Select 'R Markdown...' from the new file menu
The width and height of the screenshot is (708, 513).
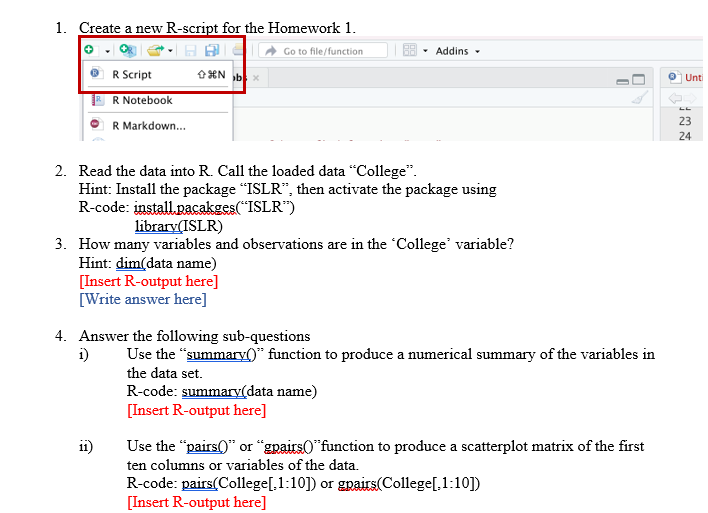click(x=158, y=126)
